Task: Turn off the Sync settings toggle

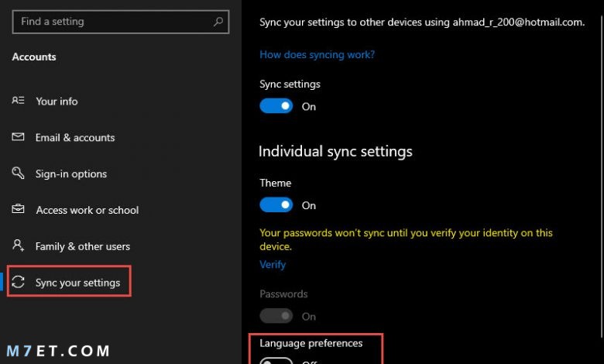Action: pyautogui.click(x=276, y=106)
